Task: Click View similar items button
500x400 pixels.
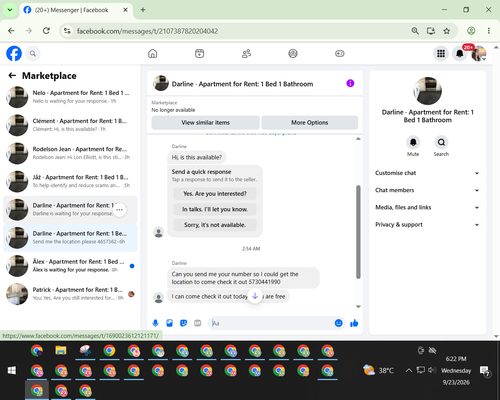Action: [x=205, y=122]
